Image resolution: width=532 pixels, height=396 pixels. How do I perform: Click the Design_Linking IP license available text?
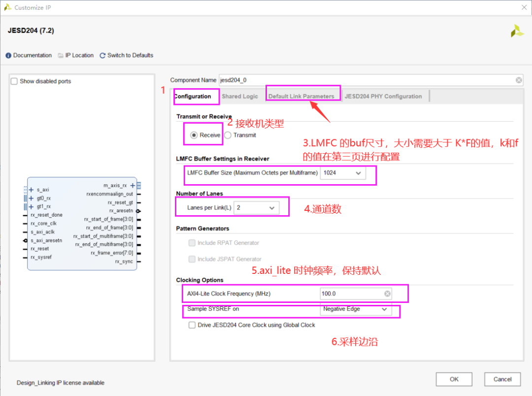61,383
